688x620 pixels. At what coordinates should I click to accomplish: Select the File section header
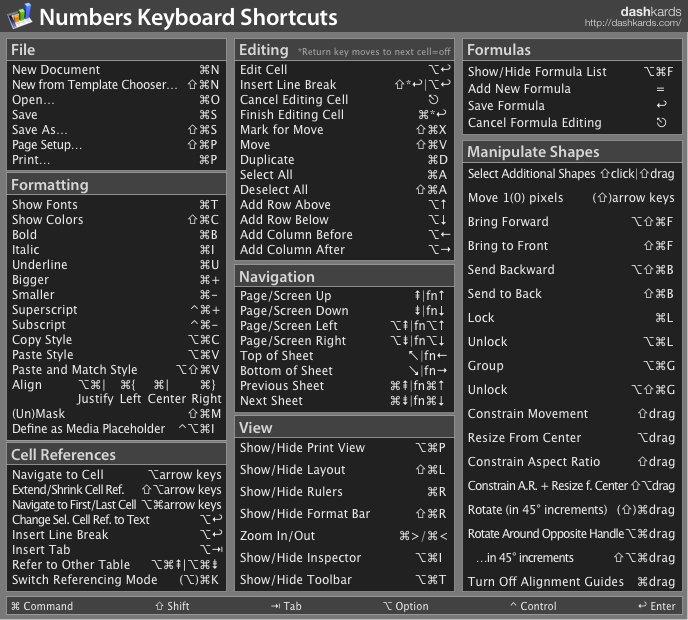click(x=116, y=50)
